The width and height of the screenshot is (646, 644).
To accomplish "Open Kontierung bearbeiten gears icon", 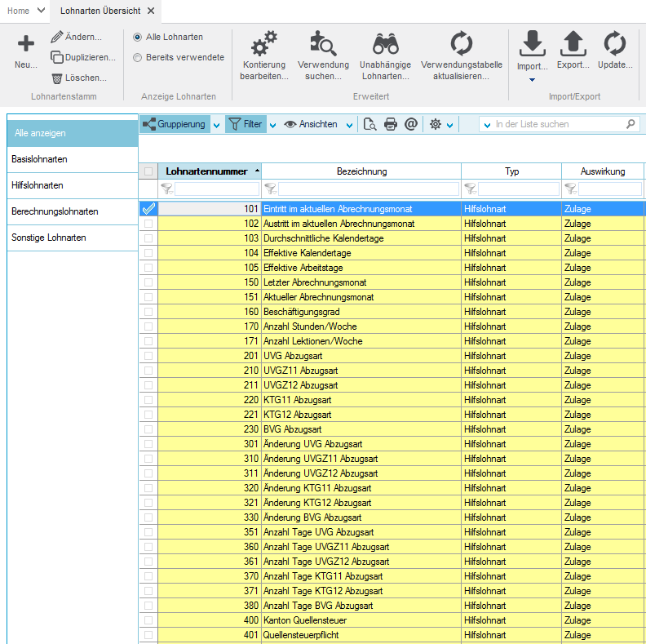I will point(263,42).
